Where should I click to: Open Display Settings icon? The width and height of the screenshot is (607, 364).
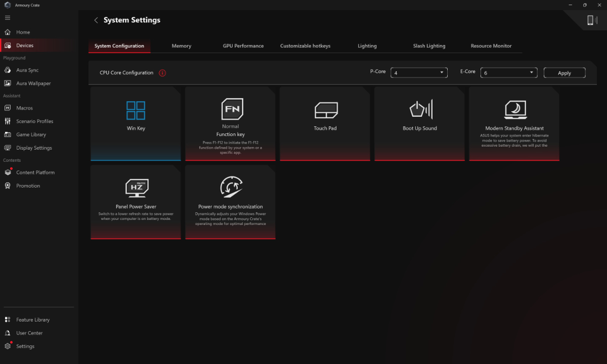[8, 148]
